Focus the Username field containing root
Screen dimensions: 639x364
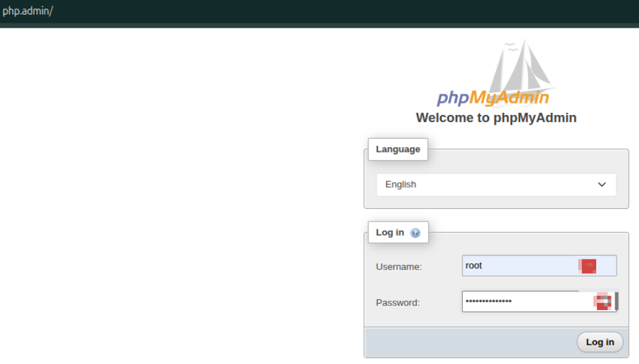point(539,265)
